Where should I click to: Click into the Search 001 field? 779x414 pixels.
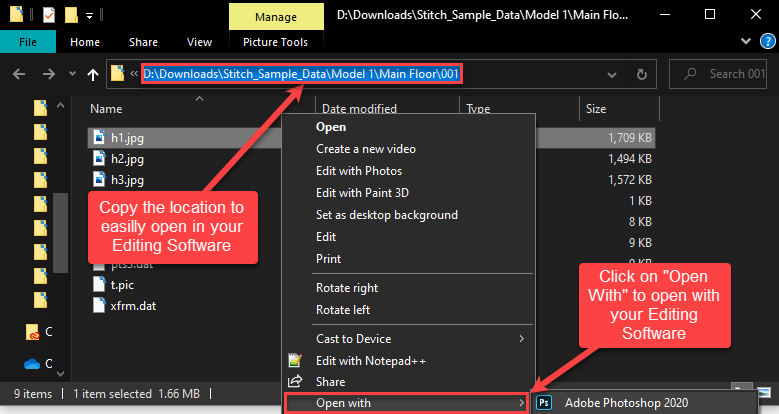[726, 74]
